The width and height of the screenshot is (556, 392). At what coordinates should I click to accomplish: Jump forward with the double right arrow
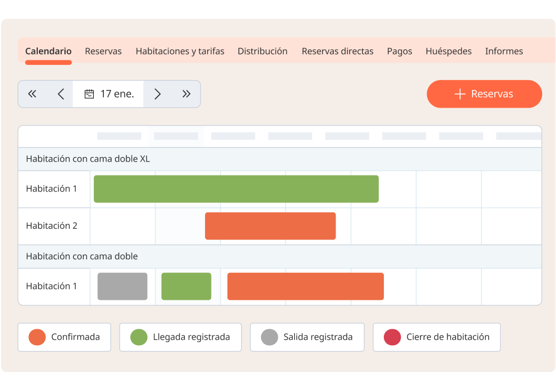point(186,94)
